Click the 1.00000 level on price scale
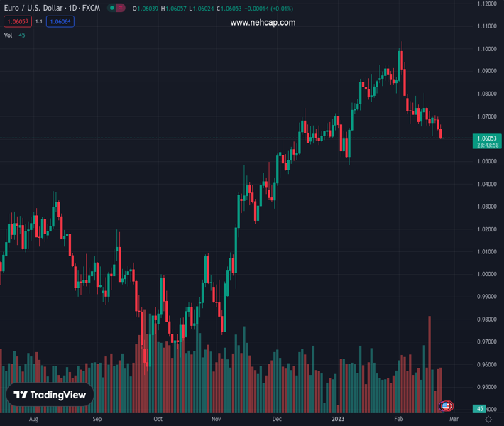 [x=486, y=274]
